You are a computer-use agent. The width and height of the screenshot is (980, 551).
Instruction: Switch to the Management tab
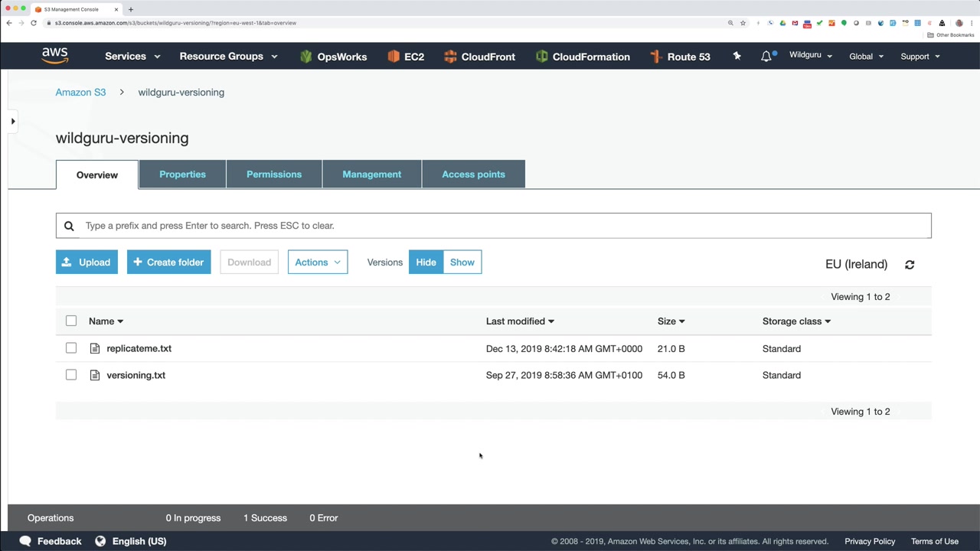point(372,174)
